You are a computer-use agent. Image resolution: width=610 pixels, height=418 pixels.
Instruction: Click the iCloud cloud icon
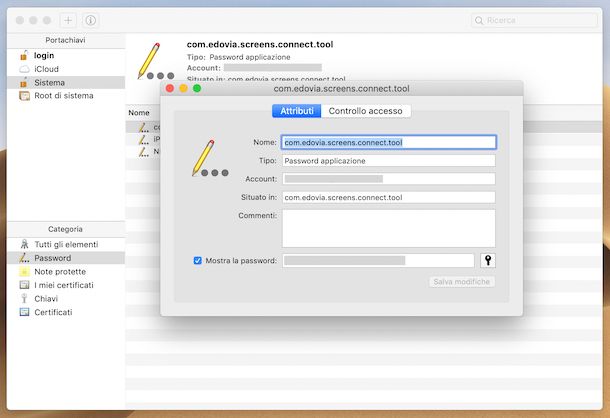click(x=25, y=69)
